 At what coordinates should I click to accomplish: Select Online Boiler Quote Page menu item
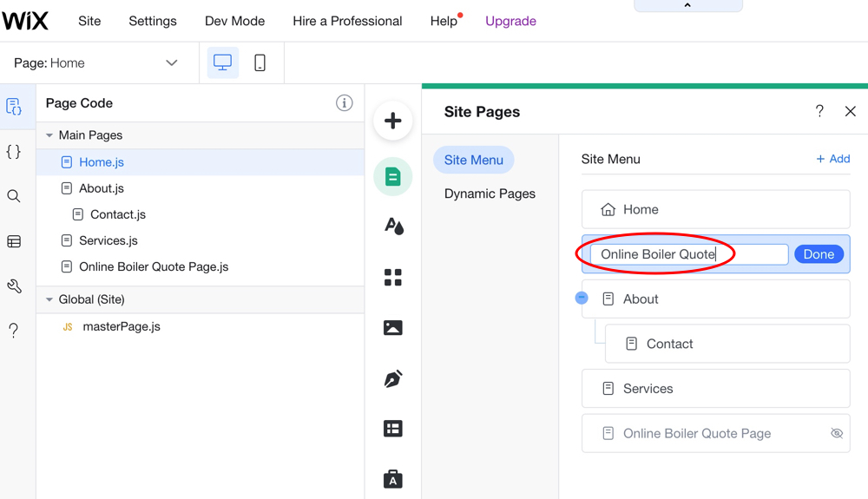(x=716, y=433)
